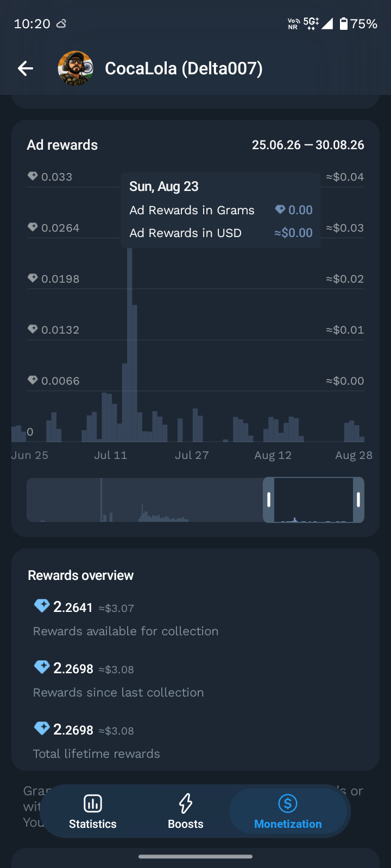
Task: Open CocaLola channel avatar picture
Action: 75,68
